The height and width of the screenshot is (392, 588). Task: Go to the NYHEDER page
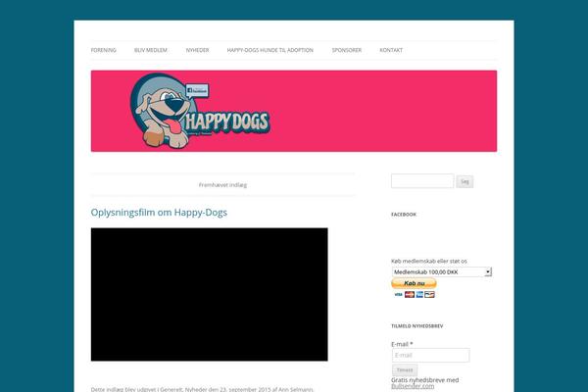point(197,50)
